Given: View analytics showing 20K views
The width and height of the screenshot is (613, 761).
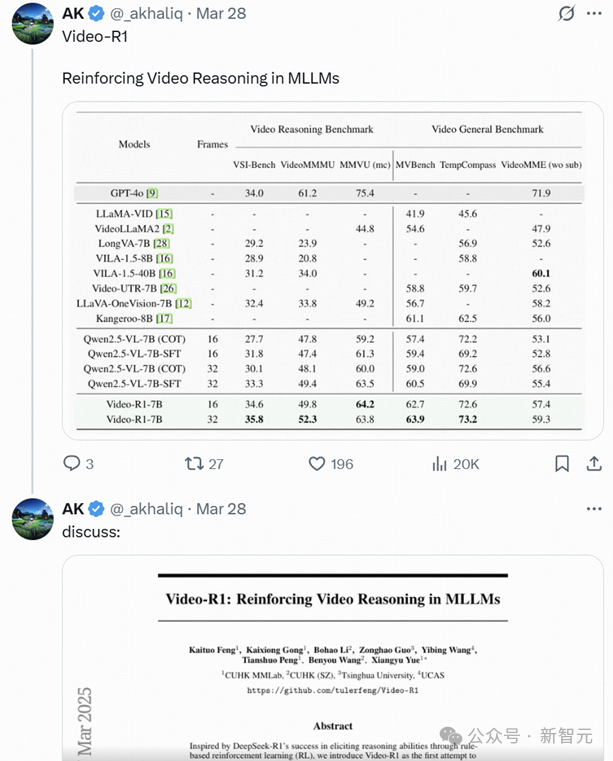Looking at the screenshot, I should [x=439, y=463].
